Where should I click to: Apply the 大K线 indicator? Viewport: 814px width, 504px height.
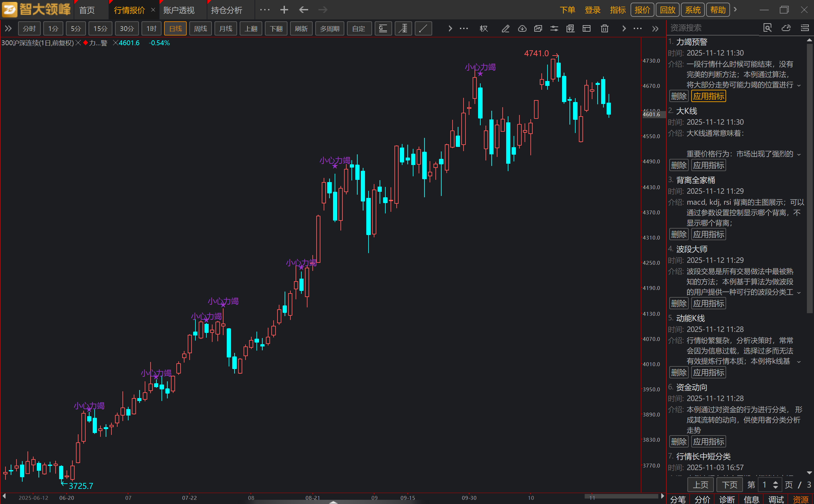point(708,165)
